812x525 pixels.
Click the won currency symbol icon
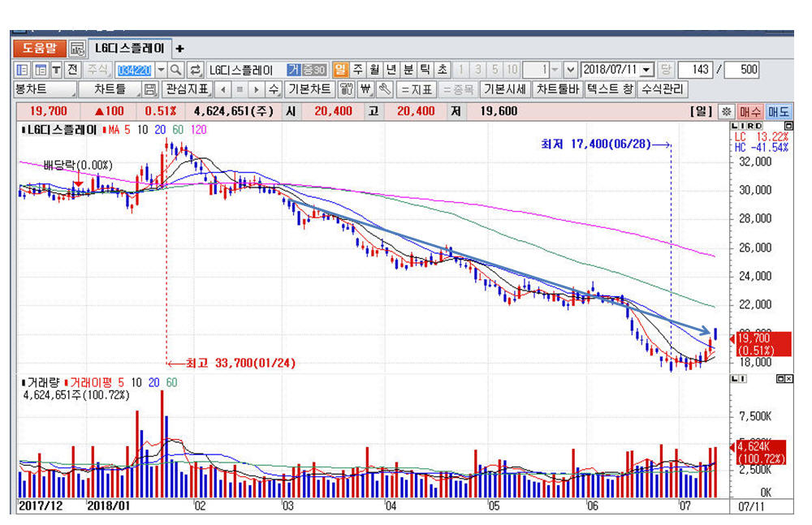pos(365,89)
